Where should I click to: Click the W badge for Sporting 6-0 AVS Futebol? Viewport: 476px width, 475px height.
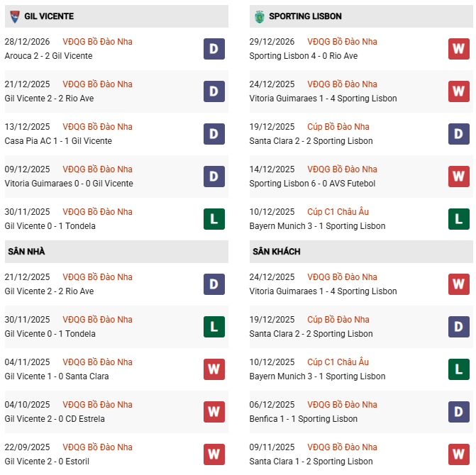[458, 177]
